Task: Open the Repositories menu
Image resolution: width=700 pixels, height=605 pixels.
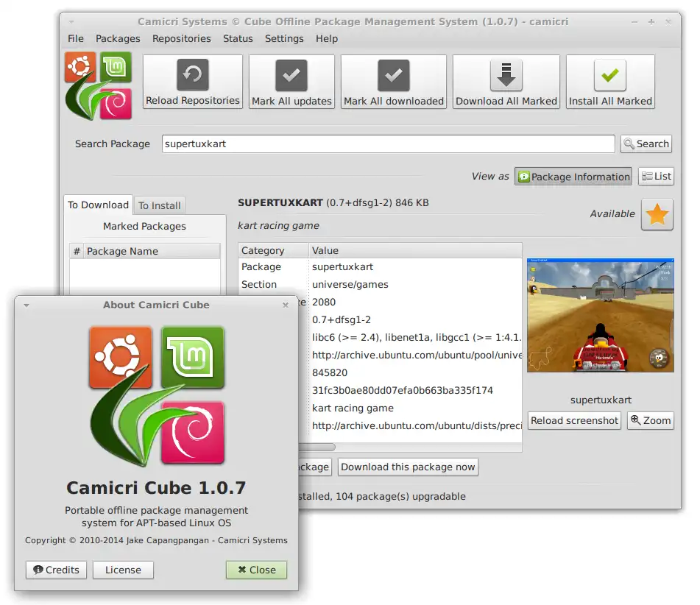Action: (181, 39)
